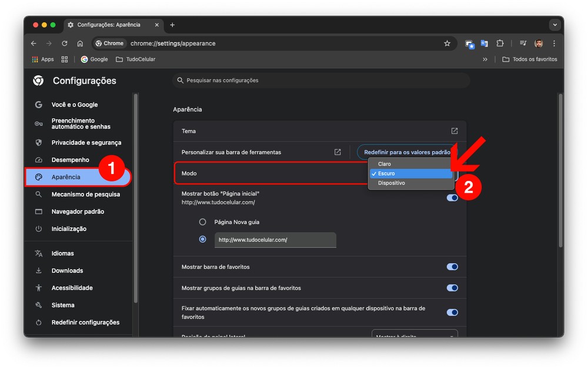Open the Apps shortcut in bookmarks bar
This screenshot has height=369, width=588.
click(42, 59)
